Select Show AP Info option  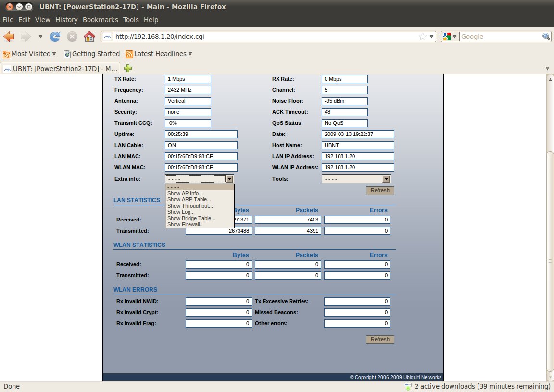tap(185, 193)
